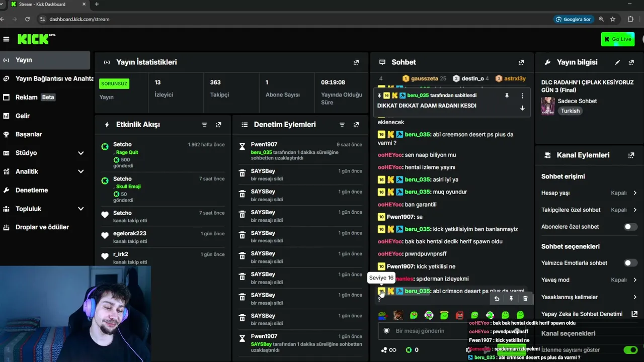Screen dimensions: 644x362
Task: Delete beru_035's hovered chat message
Action: [525, 299]
